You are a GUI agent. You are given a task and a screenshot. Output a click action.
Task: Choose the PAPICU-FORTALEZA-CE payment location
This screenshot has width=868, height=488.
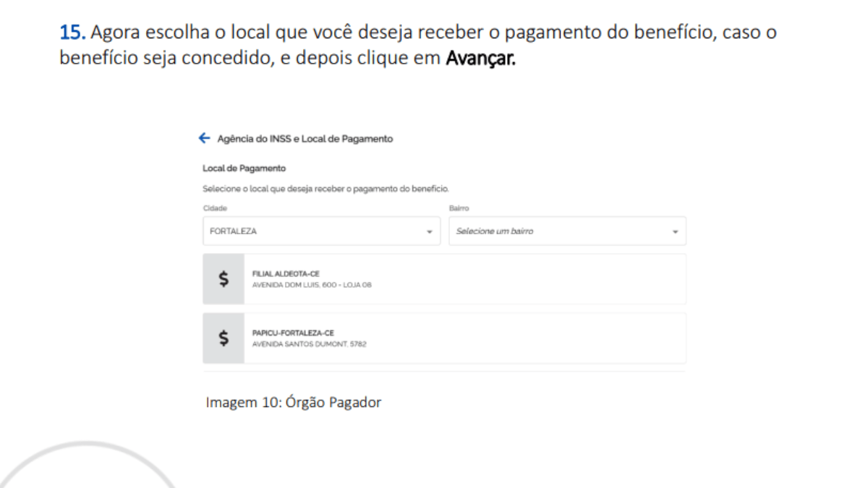click(x=293, y=333)
